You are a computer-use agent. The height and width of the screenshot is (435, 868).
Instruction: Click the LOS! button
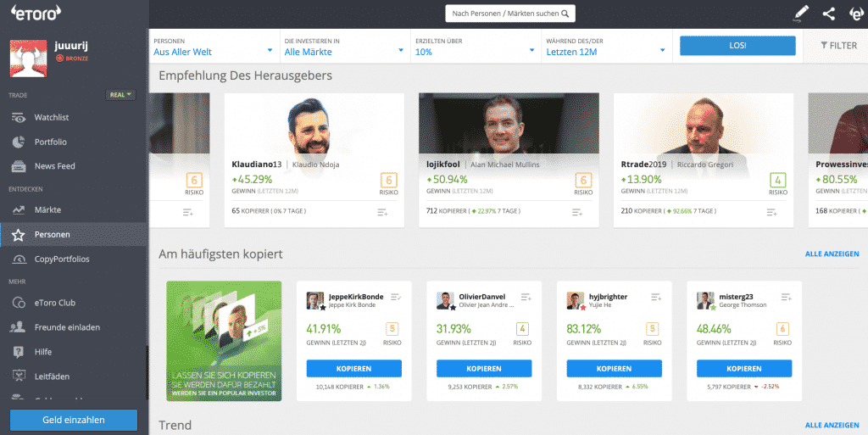point(737,46)
